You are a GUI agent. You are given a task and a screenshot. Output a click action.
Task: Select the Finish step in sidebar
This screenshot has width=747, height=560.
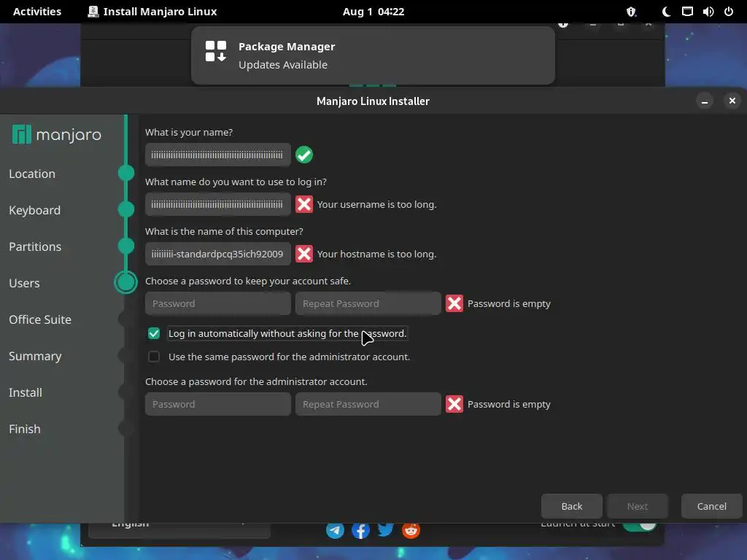tap(25, 429)
